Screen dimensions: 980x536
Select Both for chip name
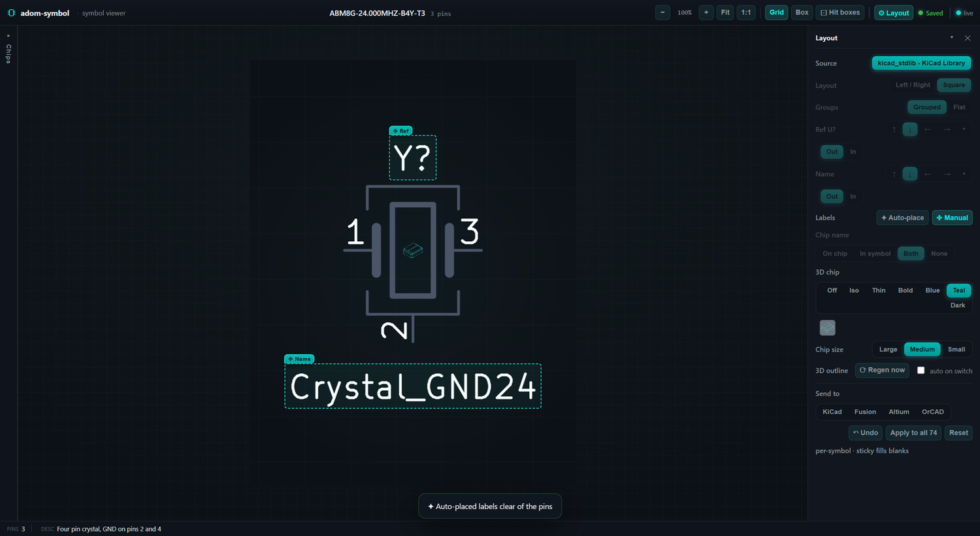(x=911, y=254)
